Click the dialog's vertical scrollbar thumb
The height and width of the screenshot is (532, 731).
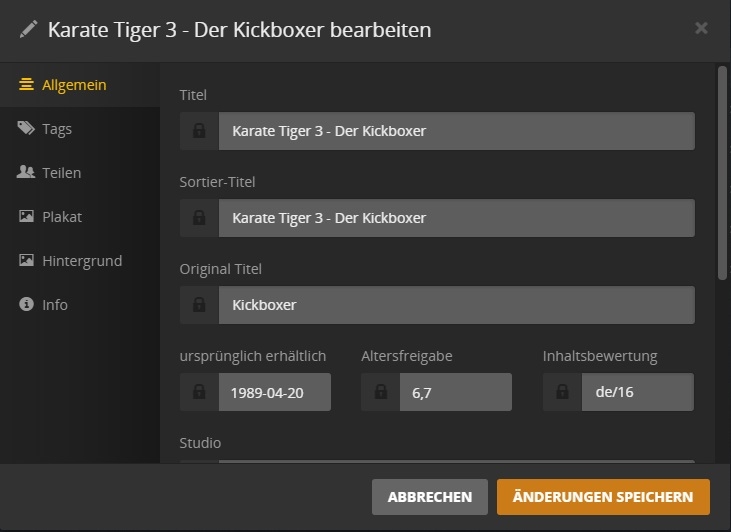[x=723, y=173]
